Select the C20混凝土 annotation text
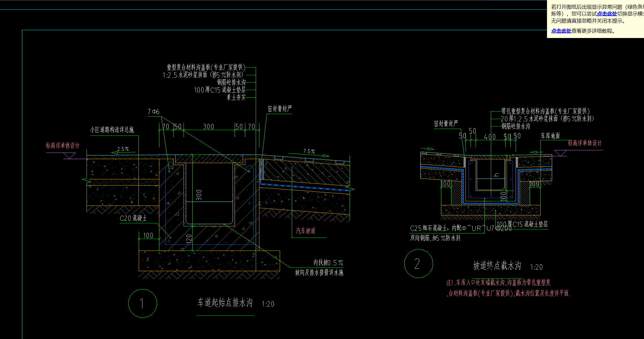Screen dimensions: 644x339 [133, 218]
